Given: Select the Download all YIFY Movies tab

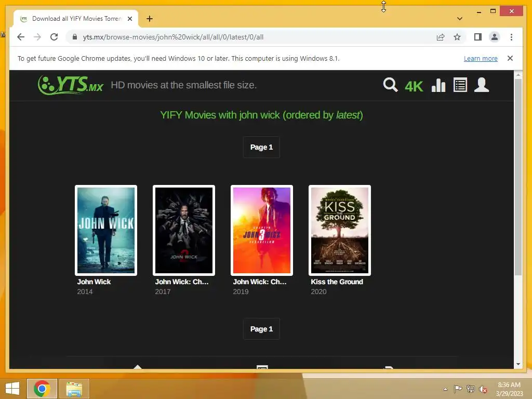Looking at the screenshot, I should pyautogui.click(x=76, y=19).
